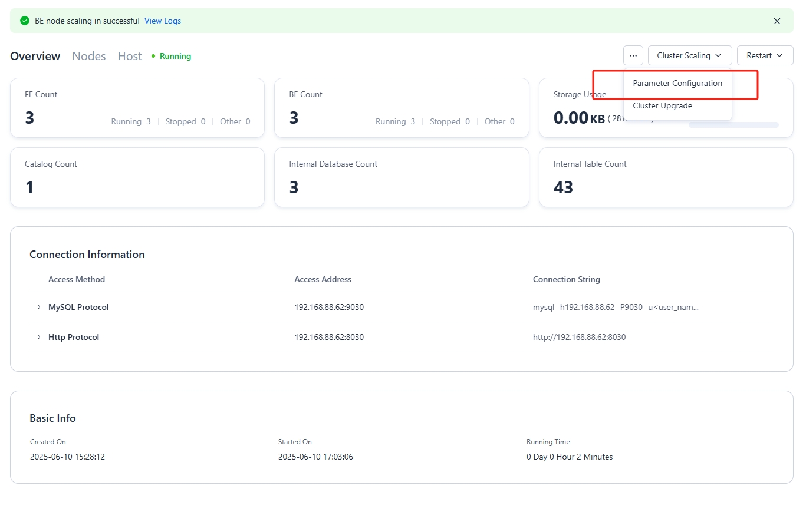
Task: Choose Cluster Upgrade from the menu
Action: [x=662, y=106]
